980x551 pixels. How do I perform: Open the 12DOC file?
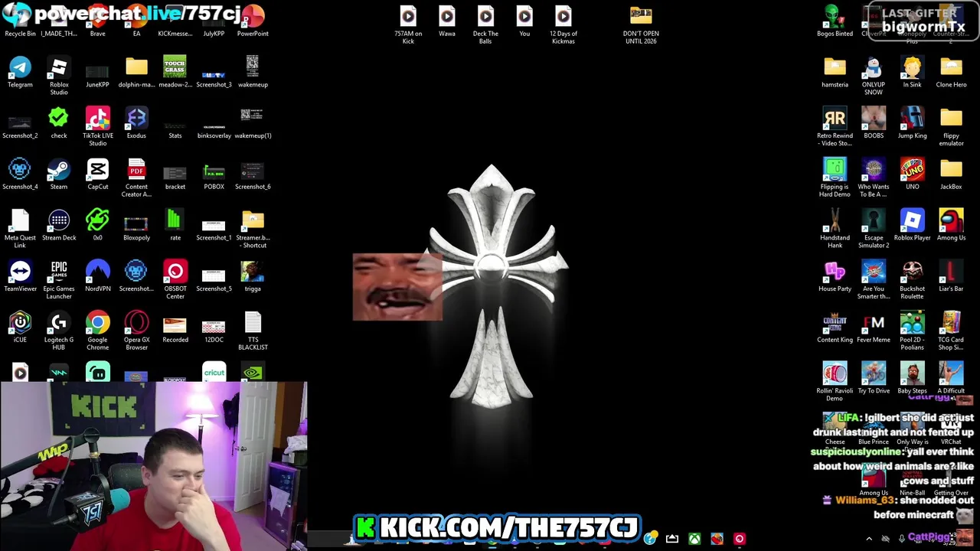coord(214,331)
